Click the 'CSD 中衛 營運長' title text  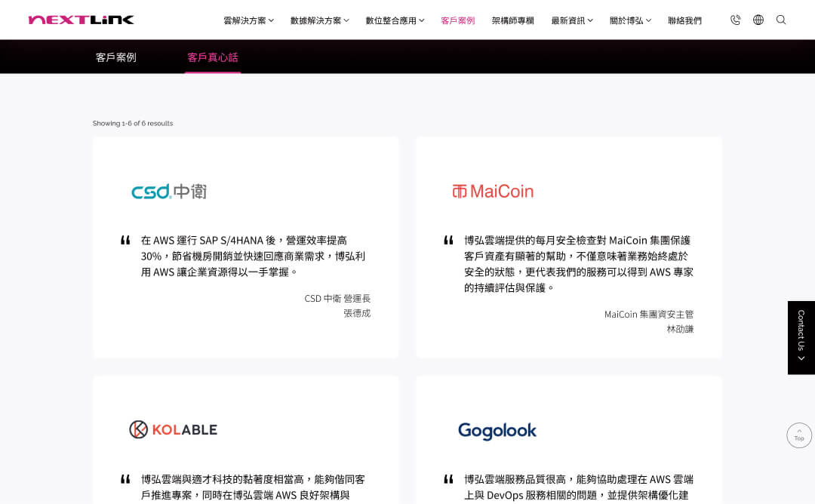coord(337,298)
